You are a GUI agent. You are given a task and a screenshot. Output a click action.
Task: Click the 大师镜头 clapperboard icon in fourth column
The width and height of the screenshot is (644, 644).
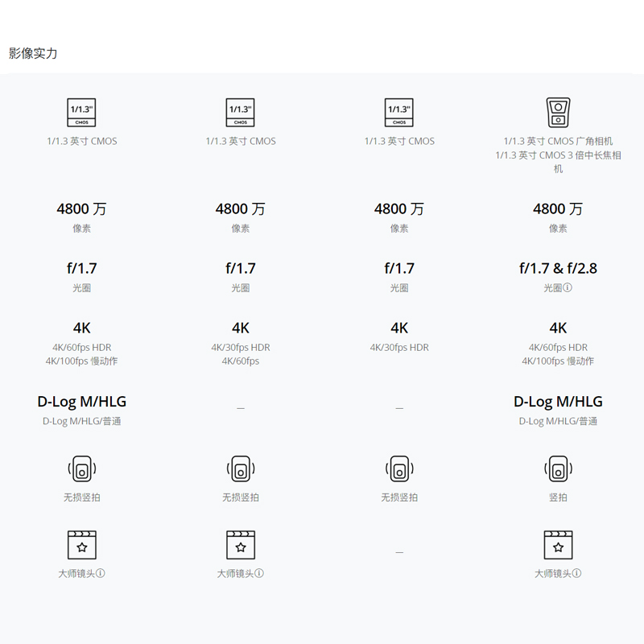[x=558, y=545]
